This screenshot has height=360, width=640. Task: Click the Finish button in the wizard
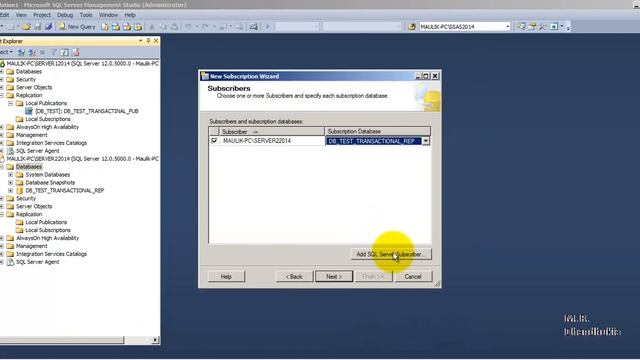coord(373,277)
